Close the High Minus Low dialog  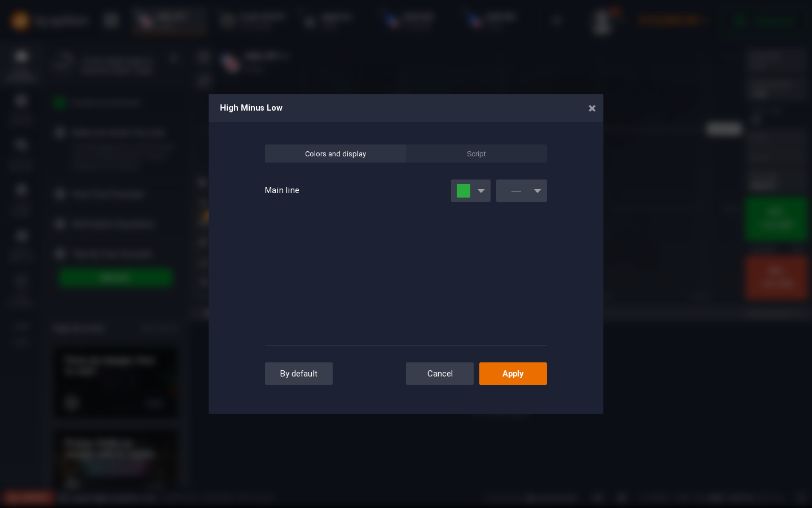click(x=592, y=108)
